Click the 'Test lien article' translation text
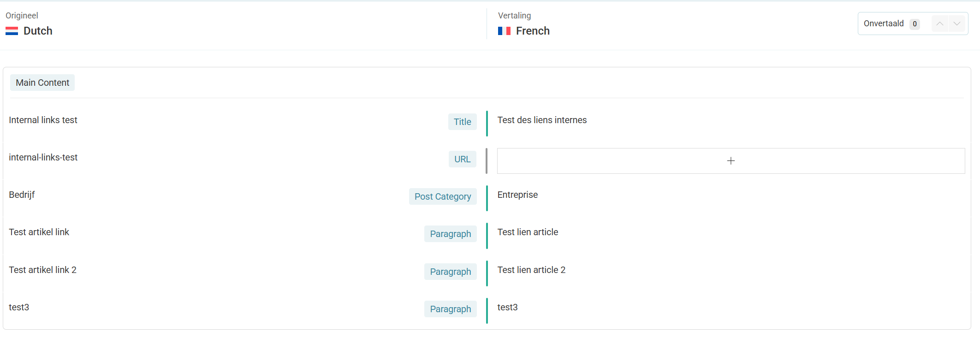Screen dimensions: 980x356 coord(528,232)
